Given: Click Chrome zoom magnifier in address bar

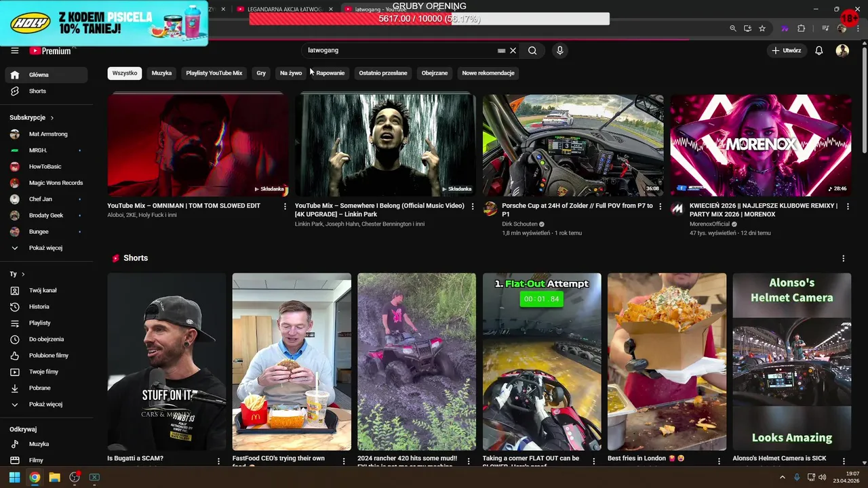Looking at the screenshot, I should pyautogui.click(x=732, y=28).
